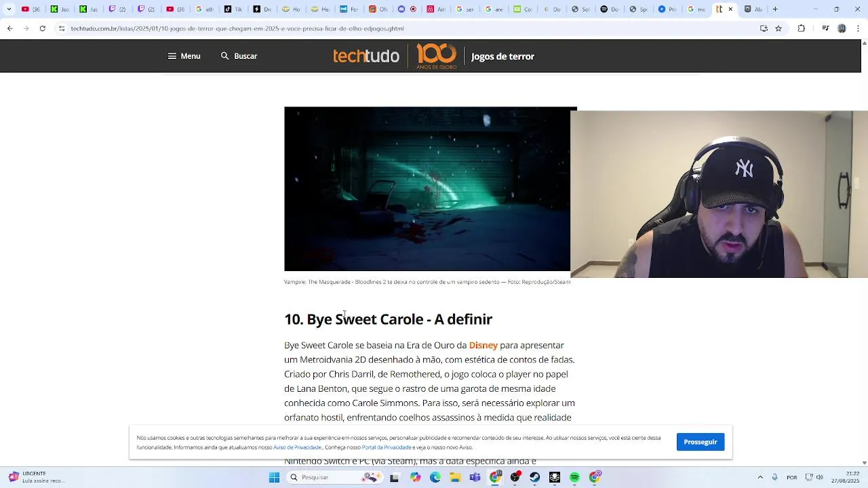Open a new browser tab
The width and height of the screenshot is (868, 488).
point(775,9)
